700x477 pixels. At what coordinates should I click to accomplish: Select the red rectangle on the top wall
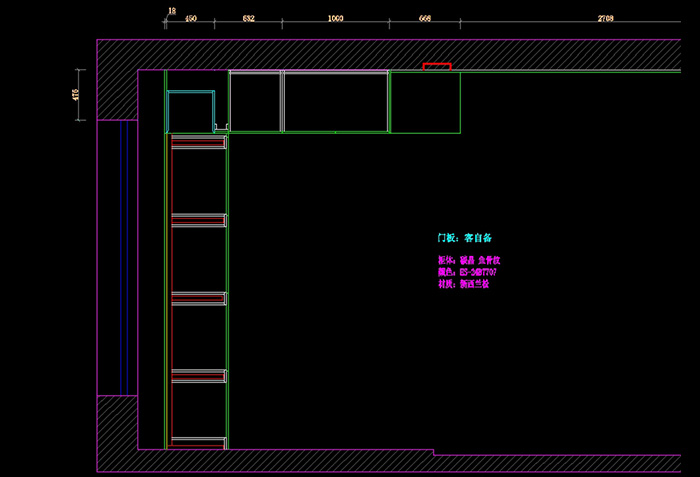[436, 66]
